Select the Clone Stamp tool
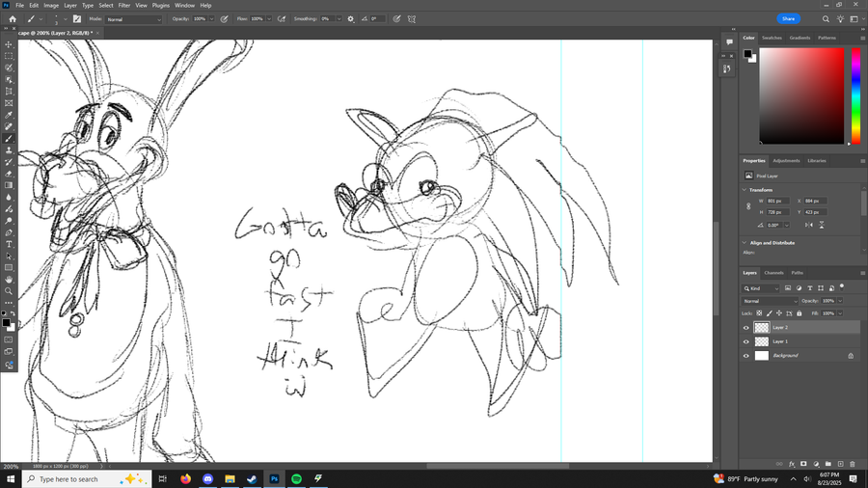This screenshot has height=488, width=868. click(x=9, y=150)
